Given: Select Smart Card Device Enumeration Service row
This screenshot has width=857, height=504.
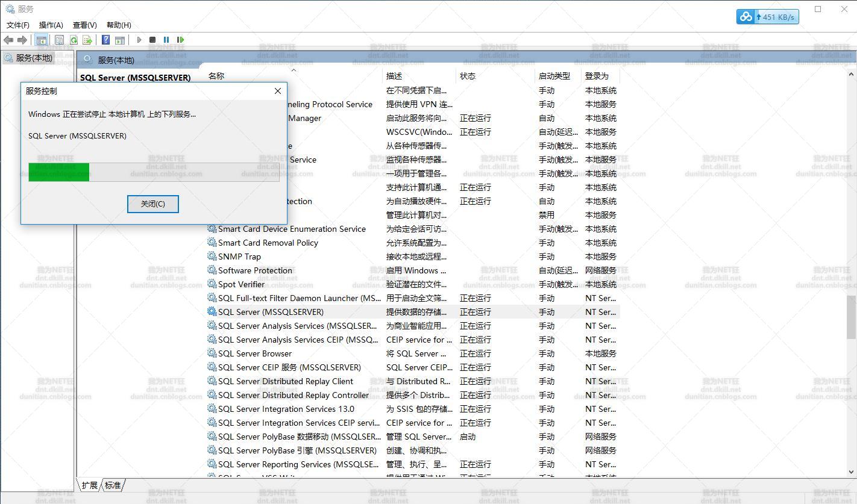Looking at the screenshot, I should pos(413,229).
